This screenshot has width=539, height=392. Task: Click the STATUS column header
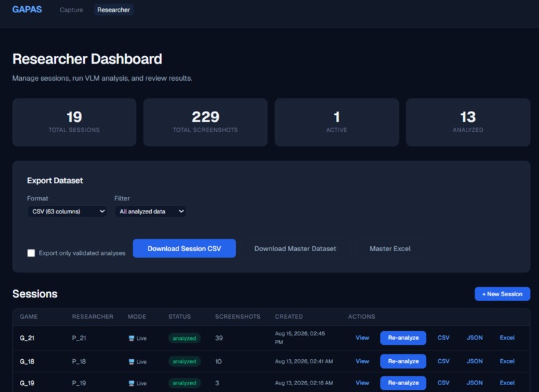point(179,316)
